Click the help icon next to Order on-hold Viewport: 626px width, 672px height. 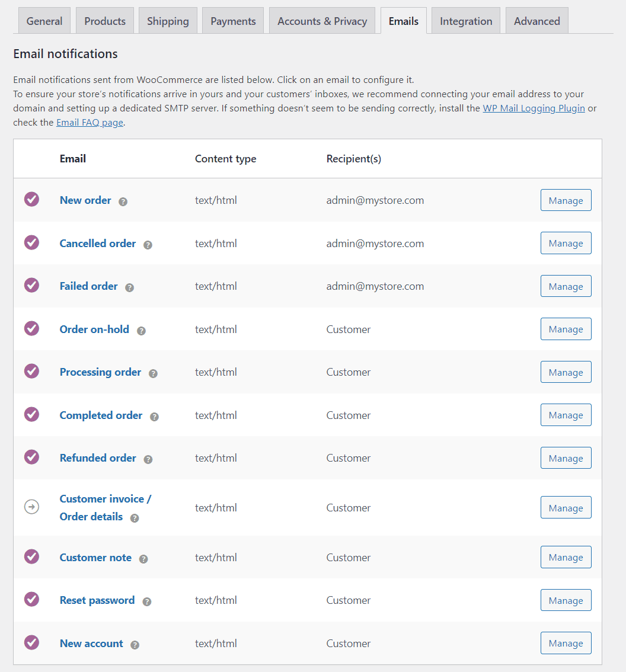[141, 331]
